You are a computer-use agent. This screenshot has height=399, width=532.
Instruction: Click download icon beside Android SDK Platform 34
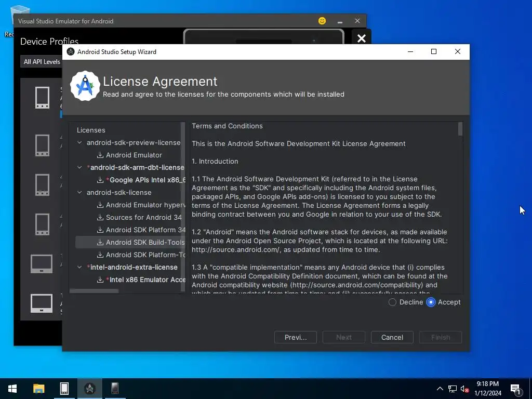coord(100,230)
